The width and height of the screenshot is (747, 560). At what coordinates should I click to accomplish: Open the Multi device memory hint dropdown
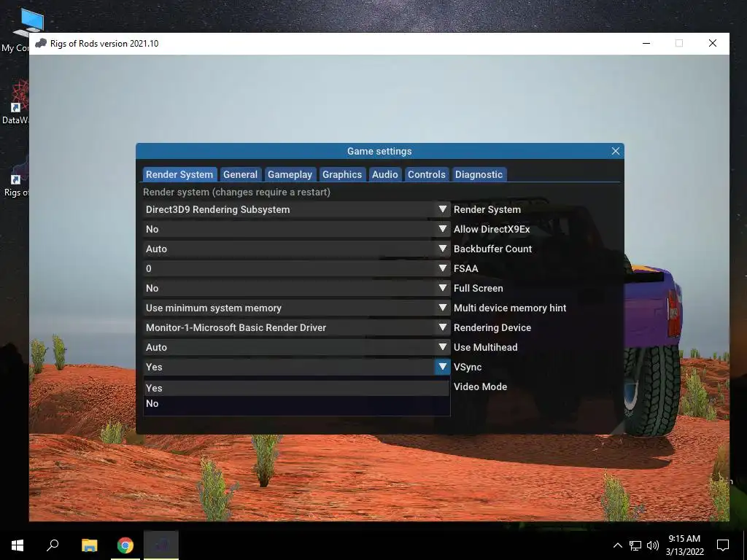pyautogui.click(x=296, y=308)
